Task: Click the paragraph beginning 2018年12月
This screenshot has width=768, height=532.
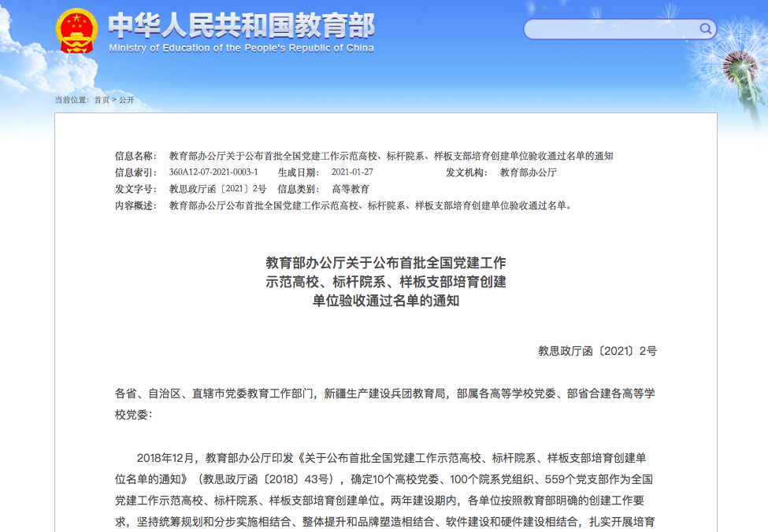Action: pos(384,490)
